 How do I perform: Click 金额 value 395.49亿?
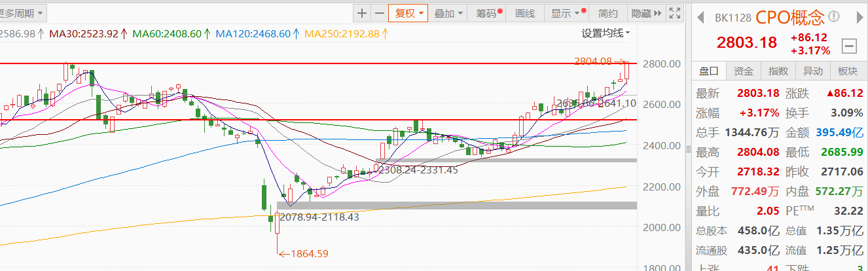840,132
